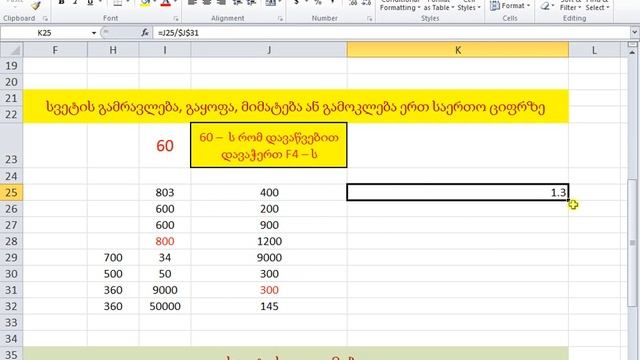This screenshot has height=360, width=640.
Task: Select cell with value 700
Action: (x=113, y=258)
